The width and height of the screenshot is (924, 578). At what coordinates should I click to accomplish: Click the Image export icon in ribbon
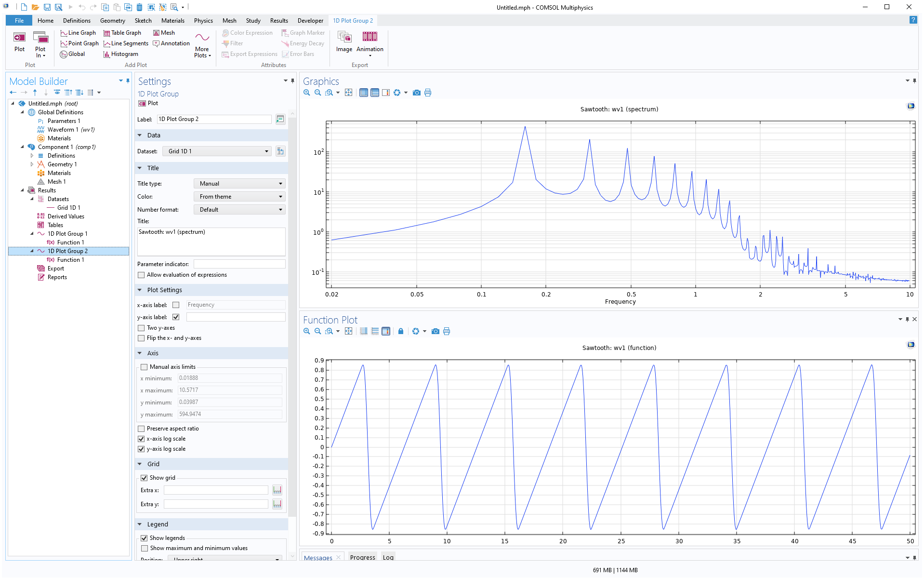[x=344, y=38]
